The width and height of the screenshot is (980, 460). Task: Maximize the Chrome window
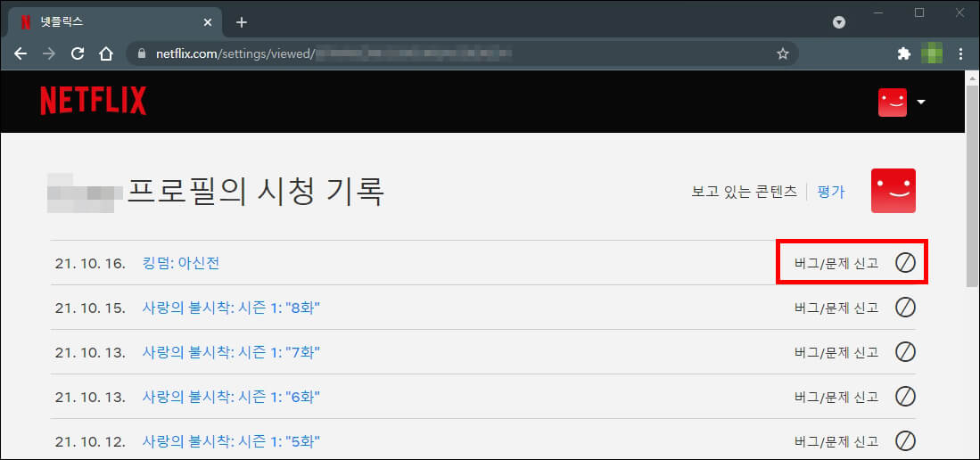tap(919, 12)
